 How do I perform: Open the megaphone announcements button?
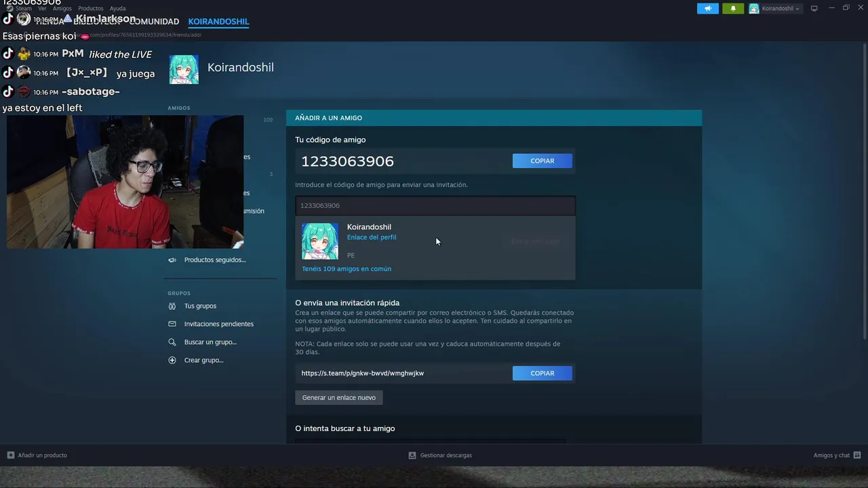pyautogui.click(x=708, y=9)
